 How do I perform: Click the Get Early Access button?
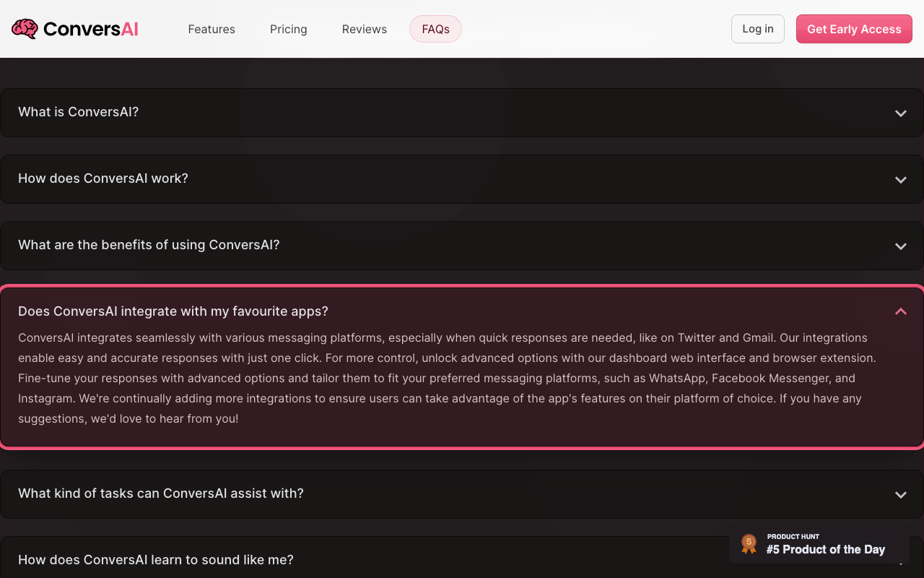854,29
